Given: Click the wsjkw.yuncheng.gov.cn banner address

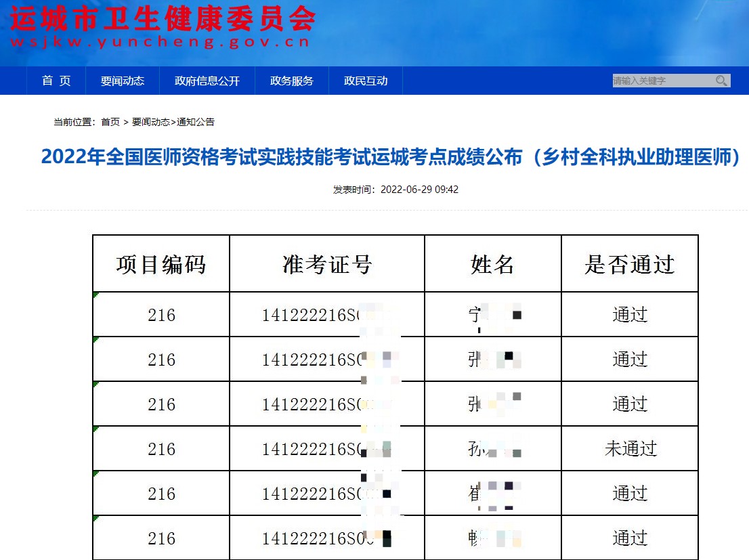Looking at the screenshot, I should click(x=160, y=42).
